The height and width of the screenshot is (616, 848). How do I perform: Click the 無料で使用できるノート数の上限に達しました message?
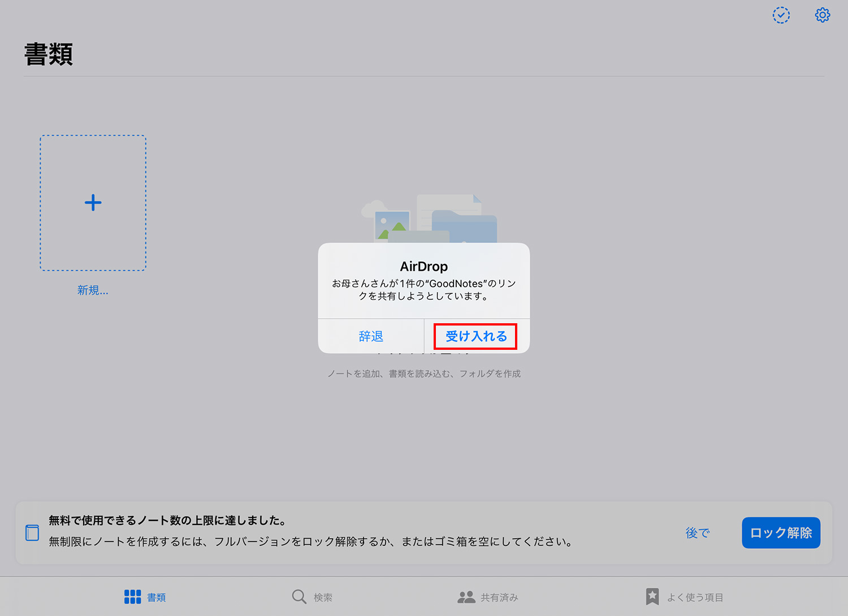(167, 520)
